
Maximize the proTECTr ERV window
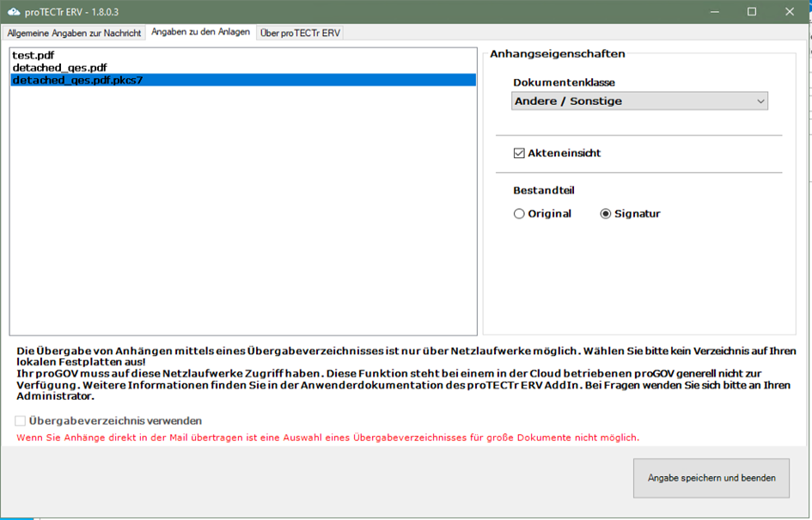pyautogui.click(x=752, y=12)
